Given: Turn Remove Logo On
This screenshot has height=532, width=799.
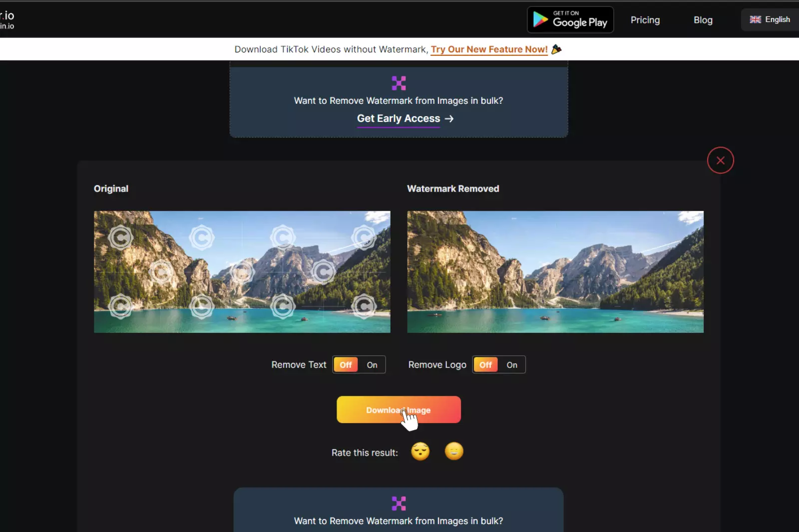Looking at the screenshot, I should [512, 365].
